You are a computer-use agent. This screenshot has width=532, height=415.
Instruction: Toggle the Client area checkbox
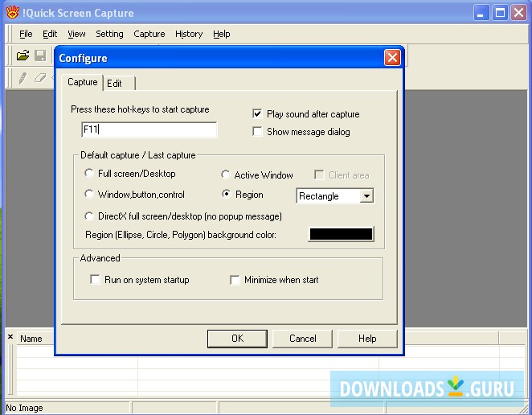click(319, 175)
